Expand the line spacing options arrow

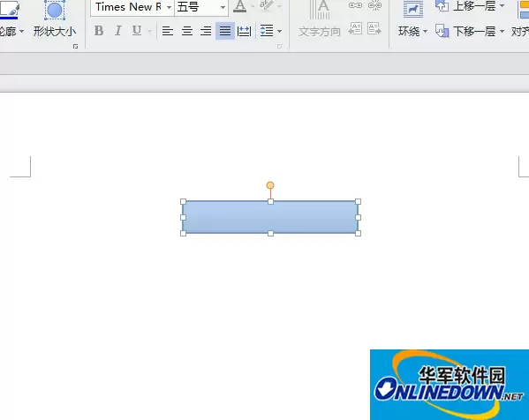(279, 32)
